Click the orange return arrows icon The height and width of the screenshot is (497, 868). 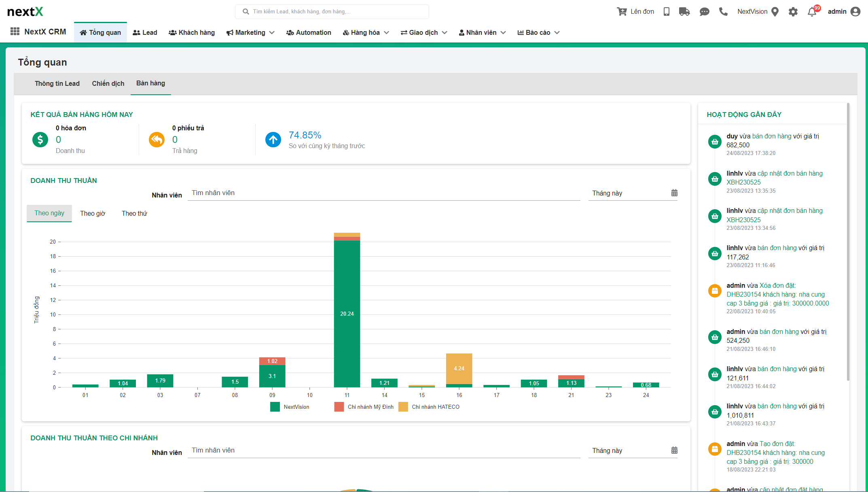[x=157, y=140]
